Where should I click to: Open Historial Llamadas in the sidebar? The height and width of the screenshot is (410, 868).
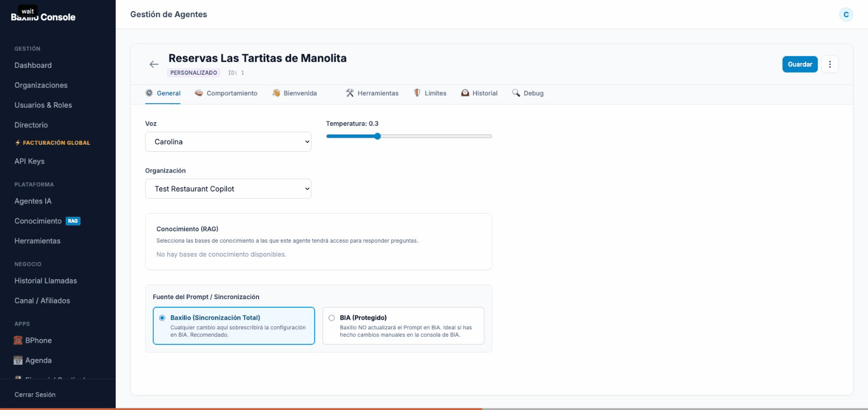click(x=46, y=280)
